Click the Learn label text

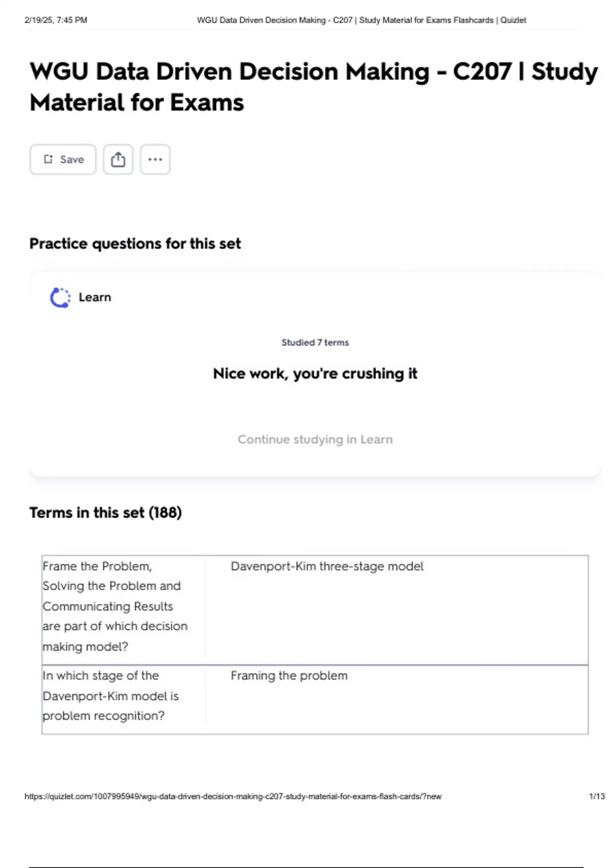[x=95, y=297]
